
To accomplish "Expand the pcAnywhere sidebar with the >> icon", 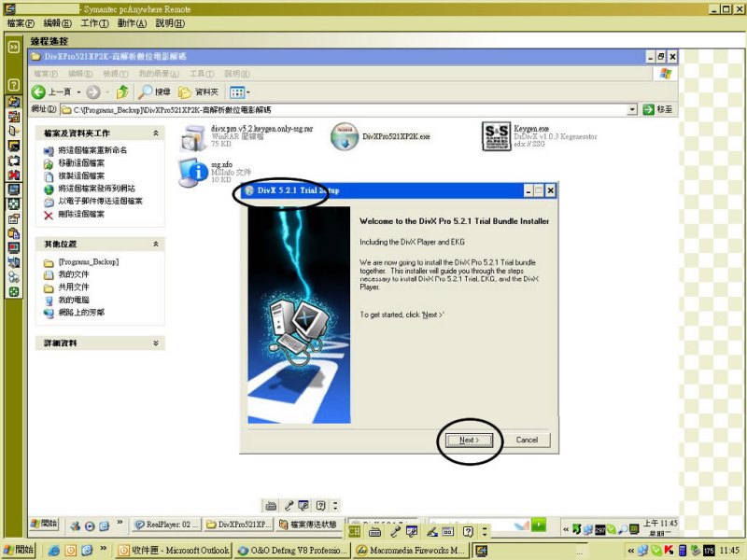I will [14, 47].
